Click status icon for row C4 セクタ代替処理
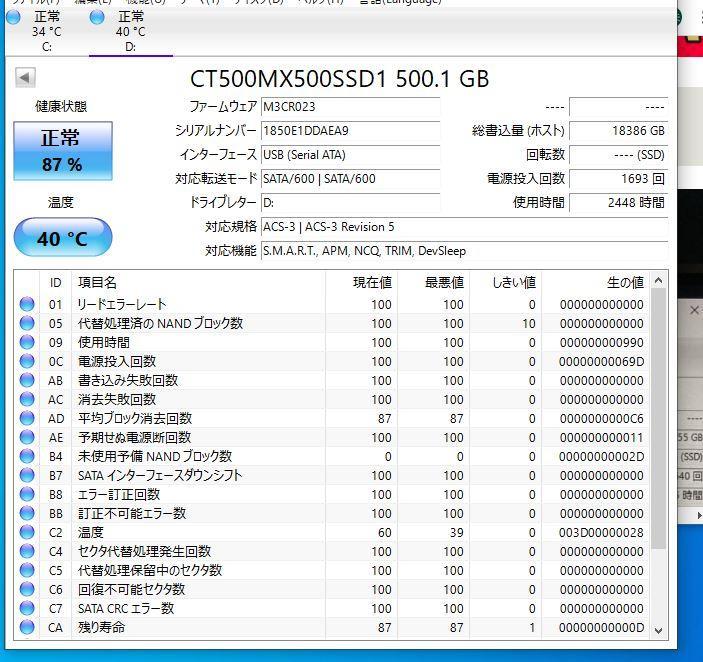The image size is (703, 662). tap(27, 551)
